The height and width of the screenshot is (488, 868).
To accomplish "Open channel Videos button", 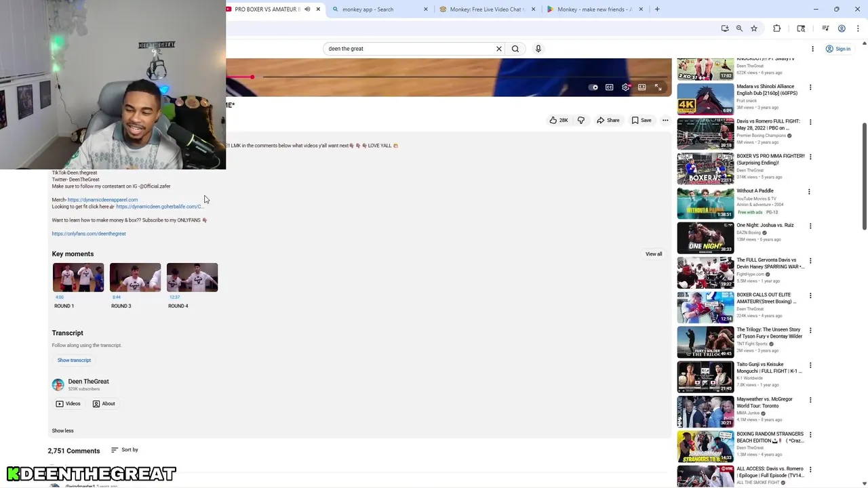I will point(68,404).
